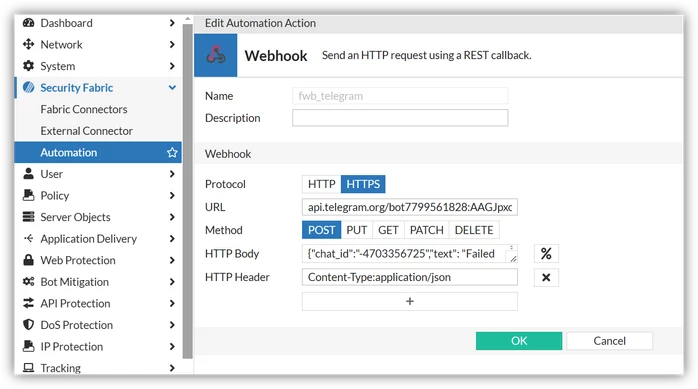Expand the Tracking menu chevron
The height and width of the screenshot is (389, 698).
[x=172, y=368]
